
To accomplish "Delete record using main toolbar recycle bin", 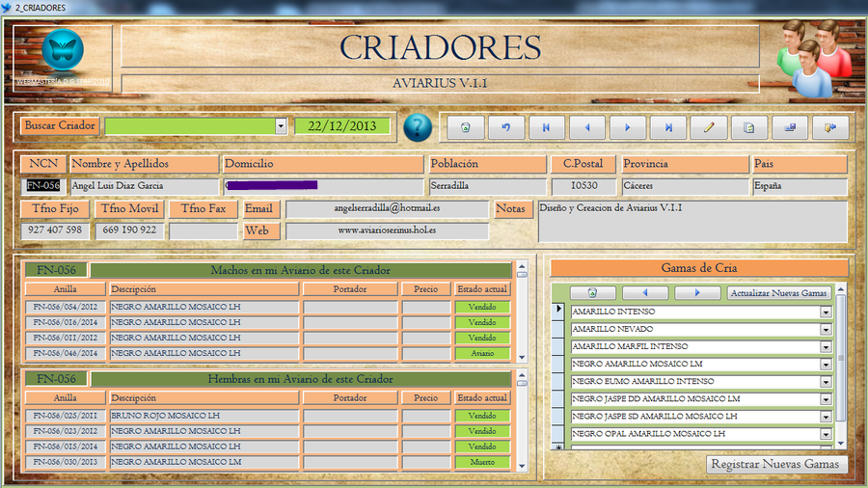I will click(x=465, y=126).
